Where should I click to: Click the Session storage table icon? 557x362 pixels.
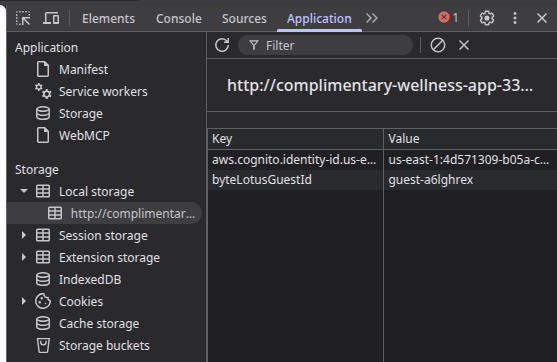tap(43, 236)
